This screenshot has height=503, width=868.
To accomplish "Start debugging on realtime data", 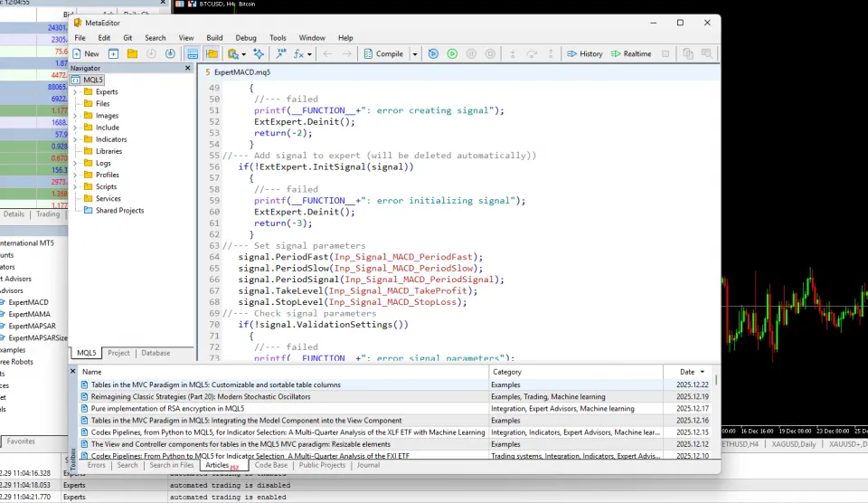I will click(x=630, y=54).
